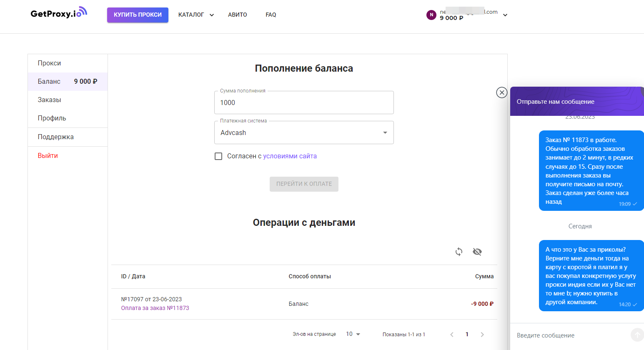This screenshot has height=350, width=644.
Task: Click the GetProxy.io logo
Action: 58,13
